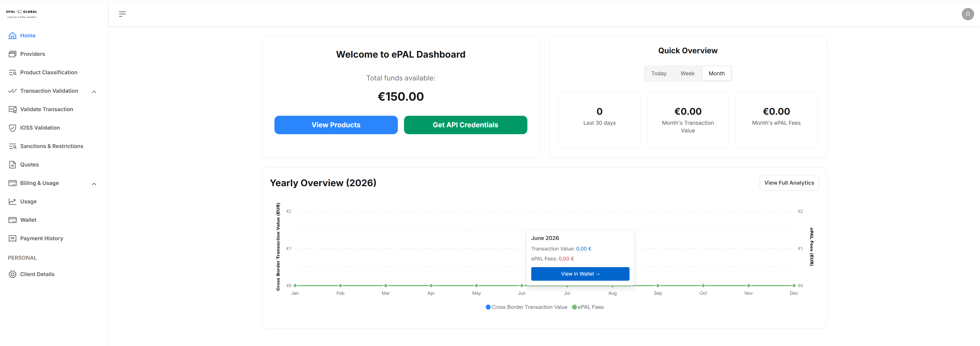
Task: Click the Month's Transaction Value card
Action: pyautogui.click(x=688, y=120)
